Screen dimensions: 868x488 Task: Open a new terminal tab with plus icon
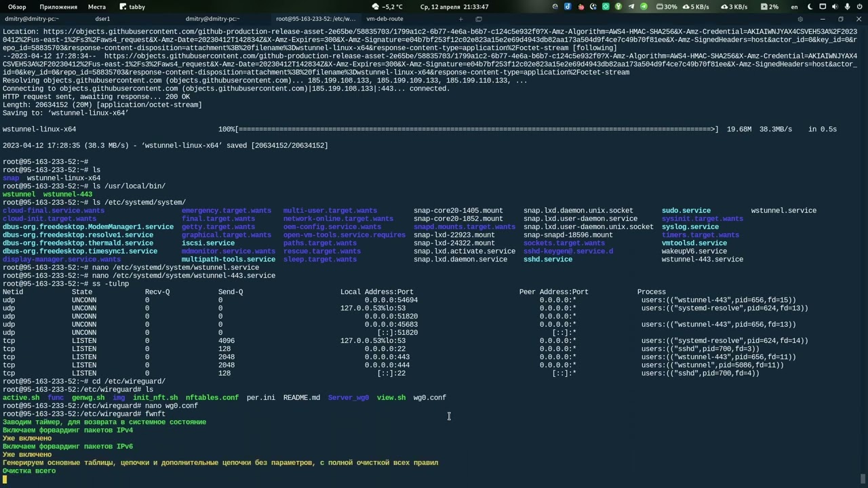click(x=461, y=19)
